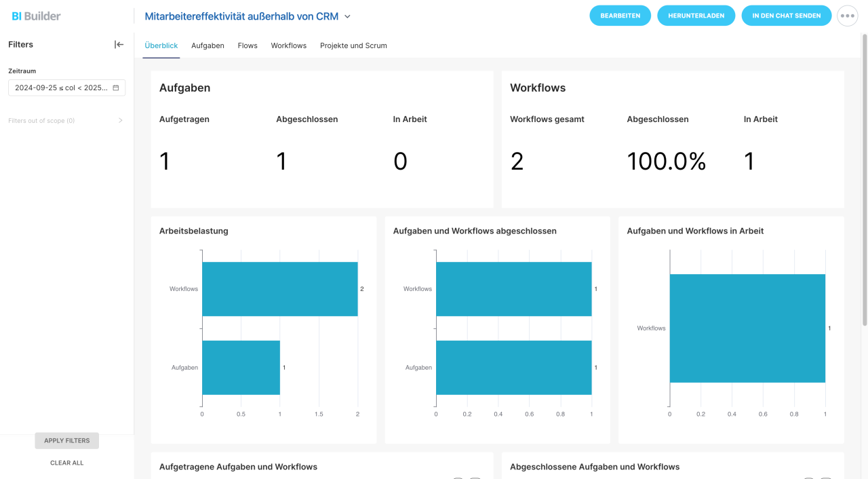Open the three-dot more options menu

847,16
